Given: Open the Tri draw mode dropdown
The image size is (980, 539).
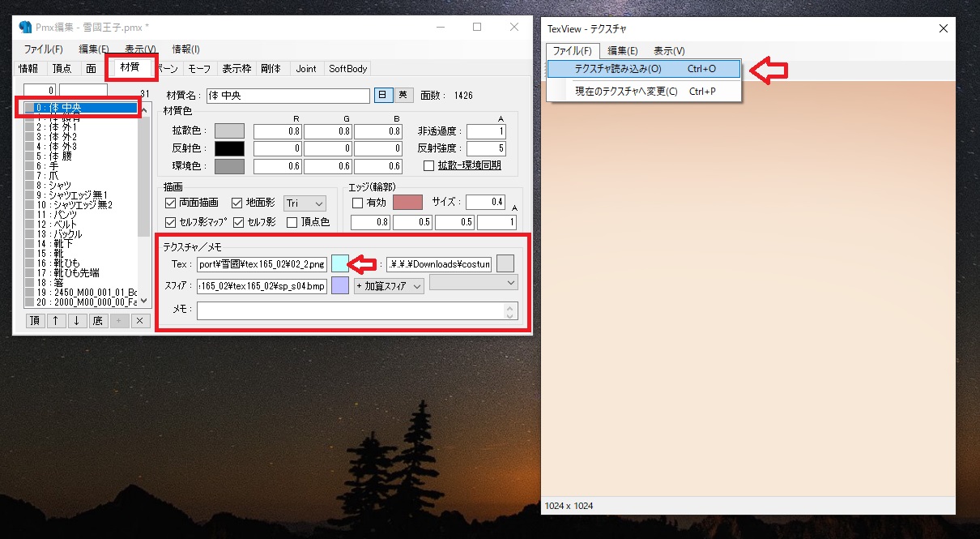Looking at the screenshot, I should pos(305,203).
